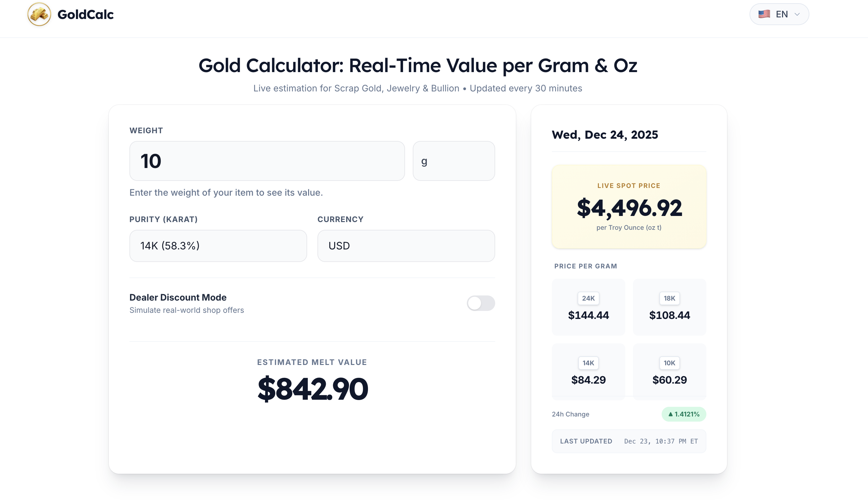Open the Purity (Karat) dropdown showing 14K
868x504 pixels.
pyautogui.click(x=218, y=246)
